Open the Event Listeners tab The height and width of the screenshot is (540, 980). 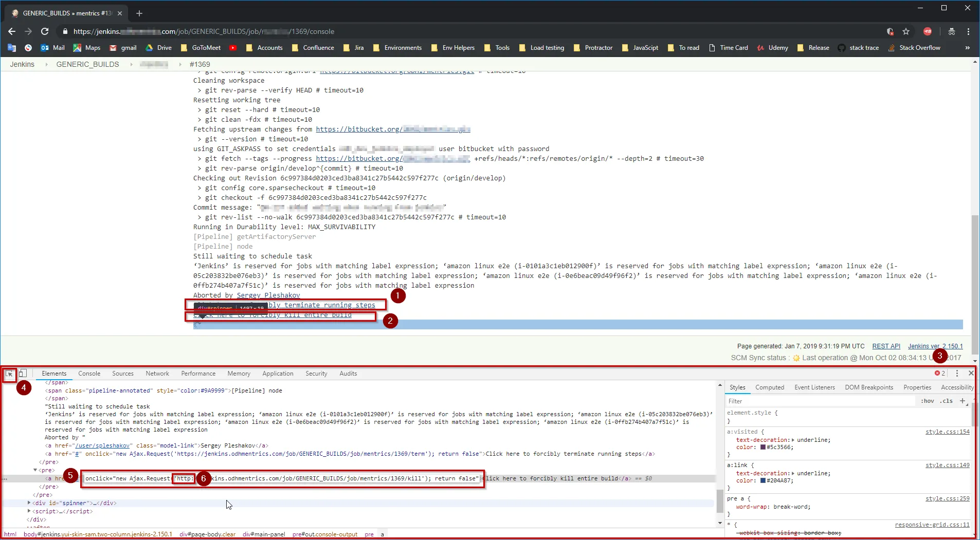(x=814, y=387)
